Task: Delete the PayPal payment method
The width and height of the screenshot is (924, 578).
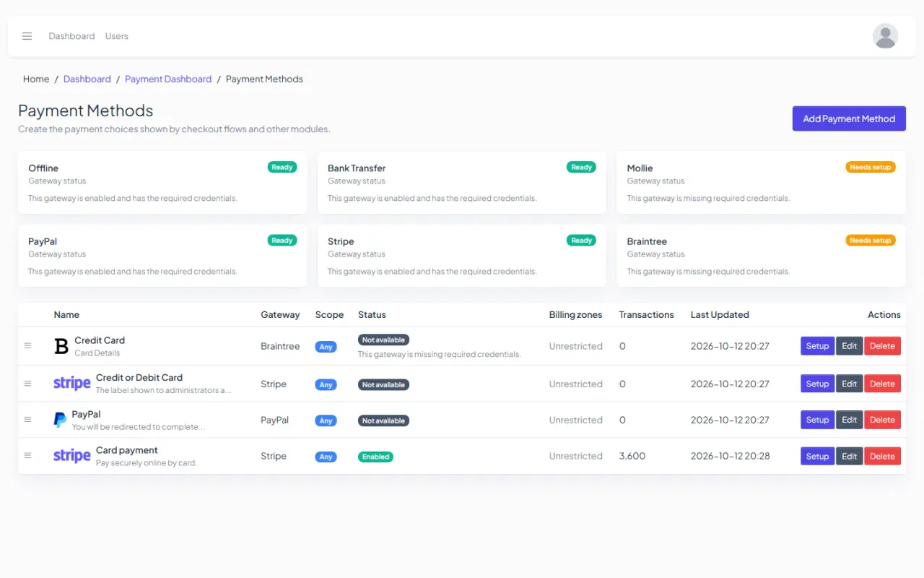Action: (882, 420)
